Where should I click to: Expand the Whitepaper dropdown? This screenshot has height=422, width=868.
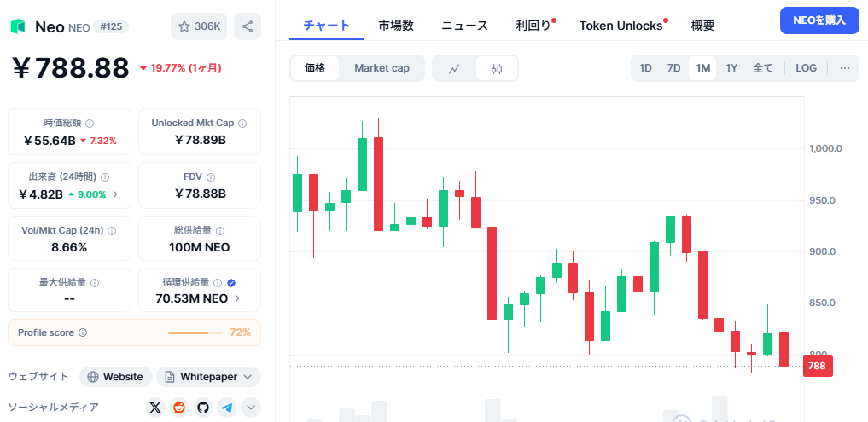[208, 377]
